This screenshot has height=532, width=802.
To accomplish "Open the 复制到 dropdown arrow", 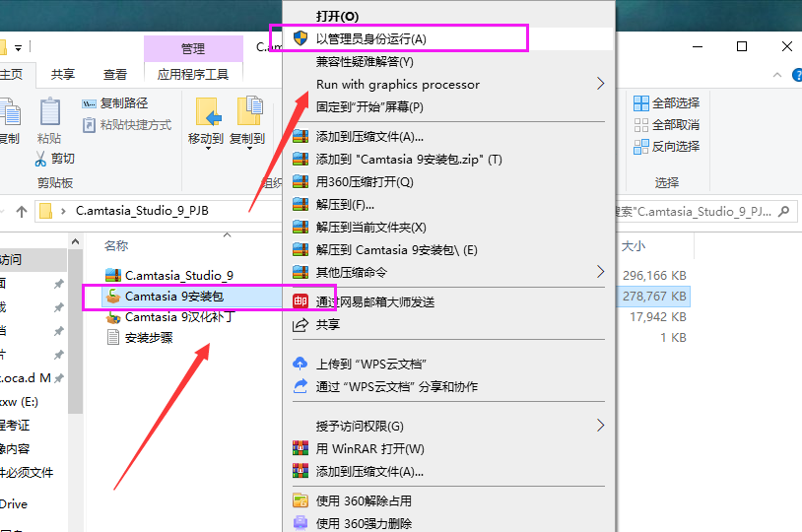I will pyautogui.click(x=249, y=149).
